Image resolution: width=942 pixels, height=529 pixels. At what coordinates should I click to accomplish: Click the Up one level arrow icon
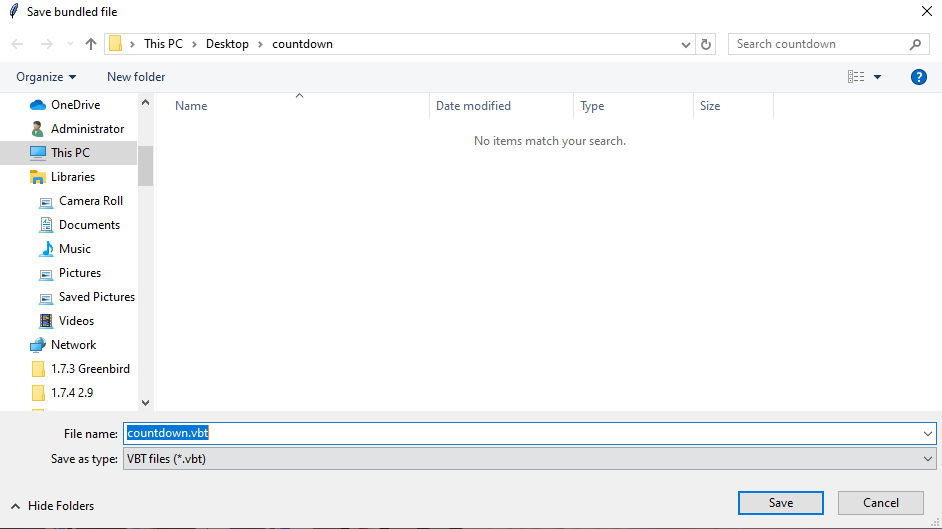[92, 44]
